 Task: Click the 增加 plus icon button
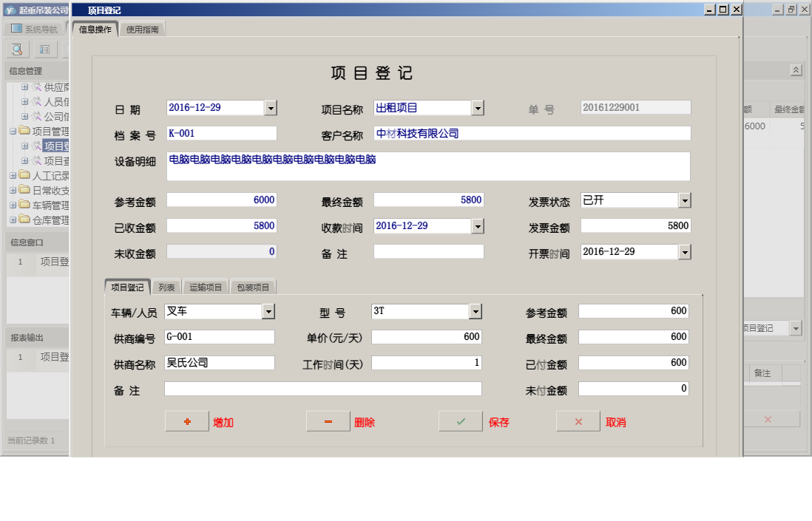click(x=186, y=421)
